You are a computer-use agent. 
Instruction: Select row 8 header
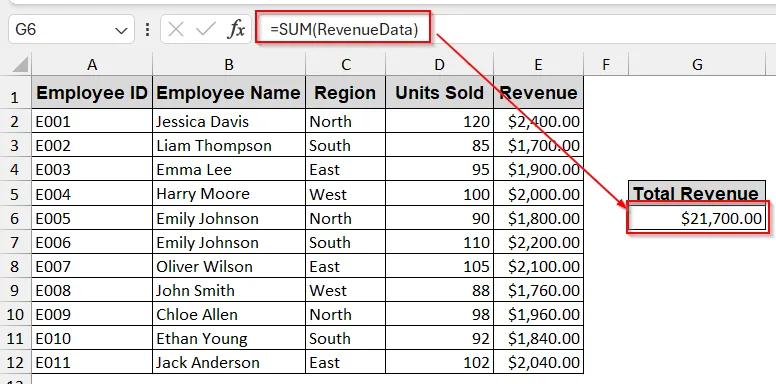[x=15, y=266]
